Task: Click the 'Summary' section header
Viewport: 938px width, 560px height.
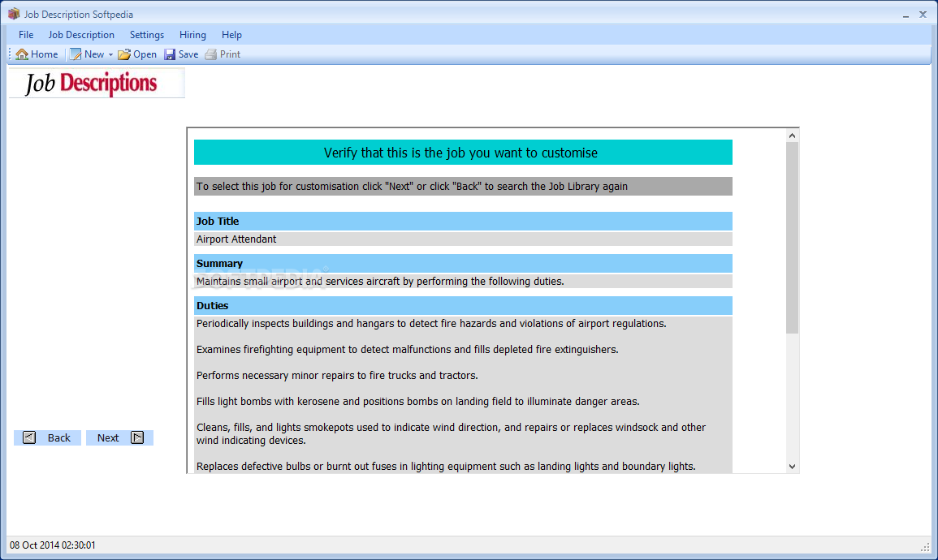Action: pos(463,264)
